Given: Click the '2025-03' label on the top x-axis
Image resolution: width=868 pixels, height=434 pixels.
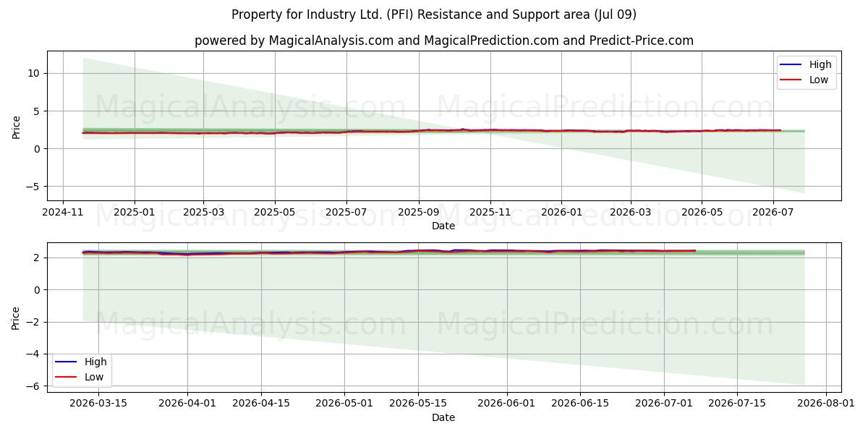Looking at the screenshot, I should point(203,212).
